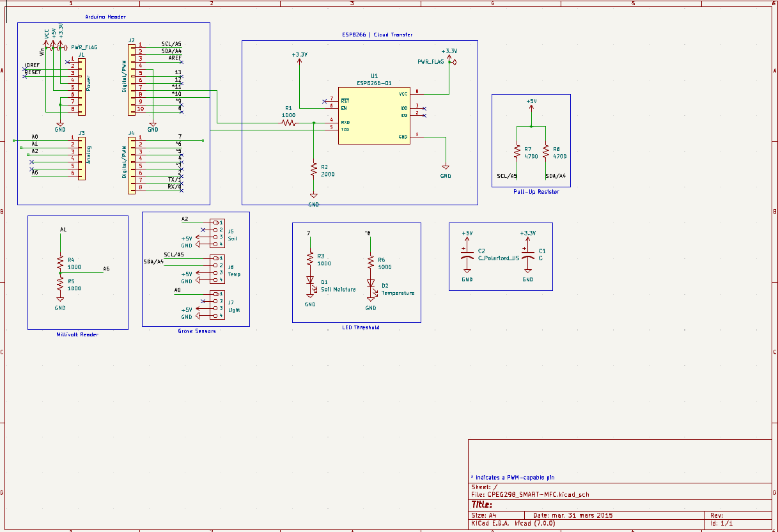Image resolution: width=778 pixels, height=532 pixels.
Task: Select +5V power symbol above capacitor C2
Action: click(x=467, y=236)
